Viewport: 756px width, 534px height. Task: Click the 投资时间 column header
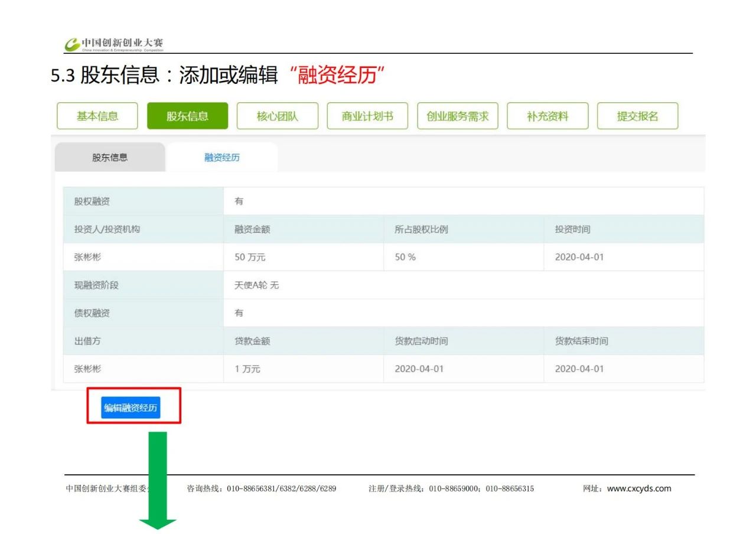[572, 230]
